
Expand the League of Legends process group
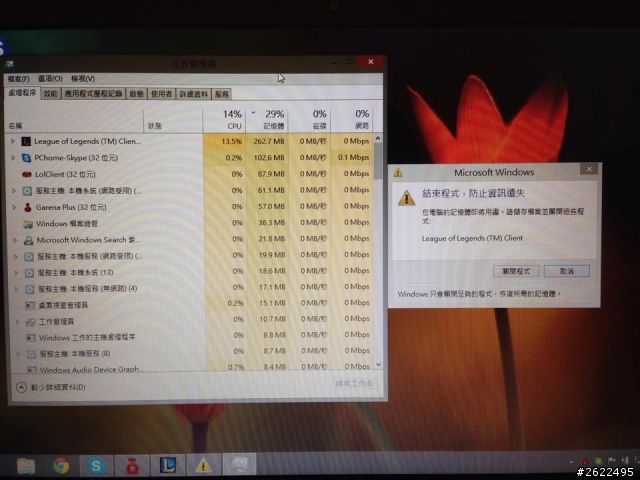pyautogui.click(x=13, y=141)
